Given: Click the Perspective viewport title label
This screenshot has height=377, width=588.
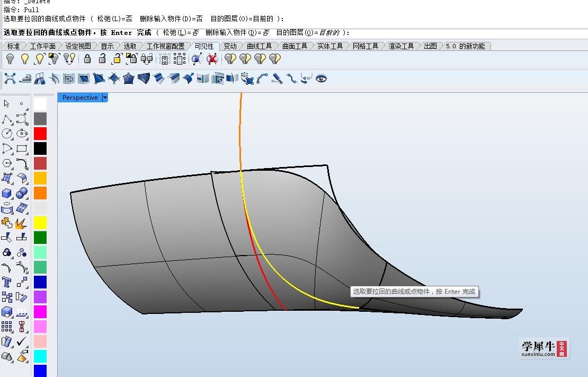Looking at the screenshot, I should 80,98.
